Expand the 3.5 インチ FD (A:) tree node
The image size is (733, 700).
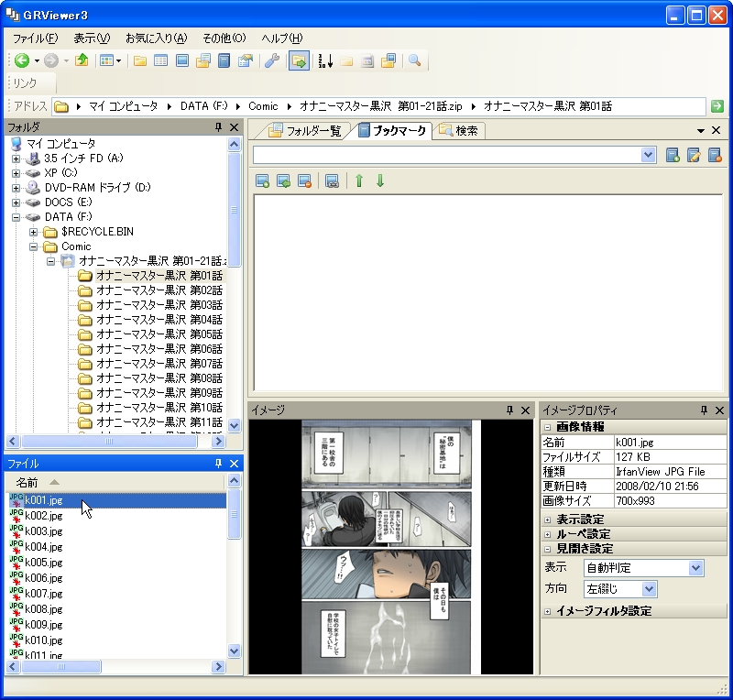[16, 159]
